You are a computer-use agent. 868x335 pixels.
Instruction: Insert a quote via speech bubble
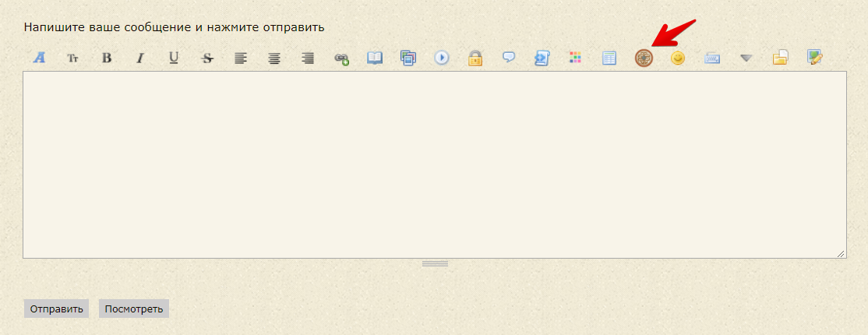pyautogui.click(x=509, y=57)
